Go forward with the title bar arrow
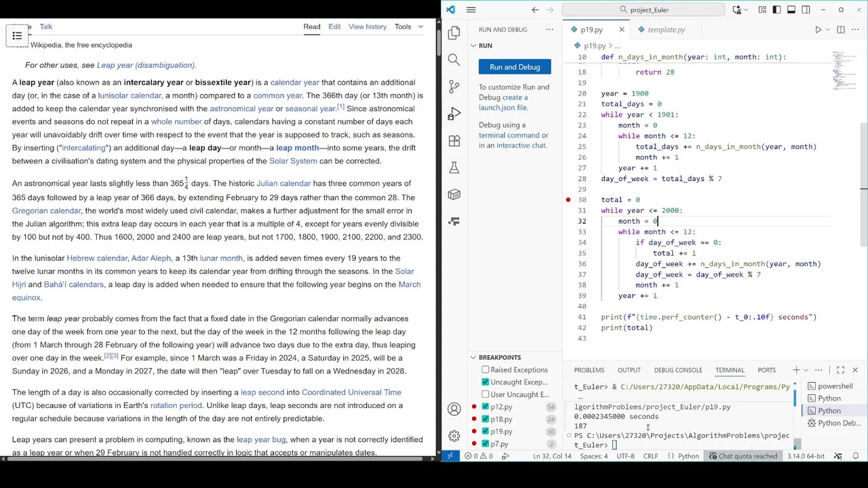The height and width of the screenshot is (488, 868). 551,9
